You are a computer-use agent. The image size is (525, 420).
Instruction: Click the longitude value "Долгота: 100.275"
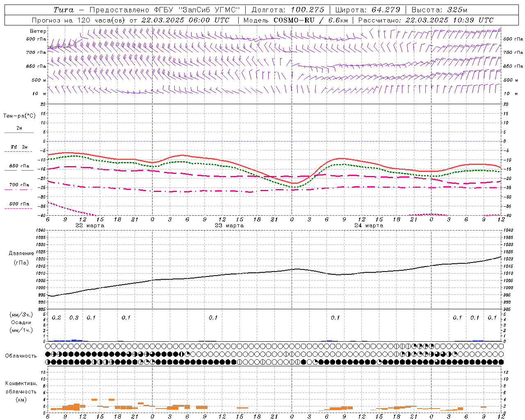point(288,10)
